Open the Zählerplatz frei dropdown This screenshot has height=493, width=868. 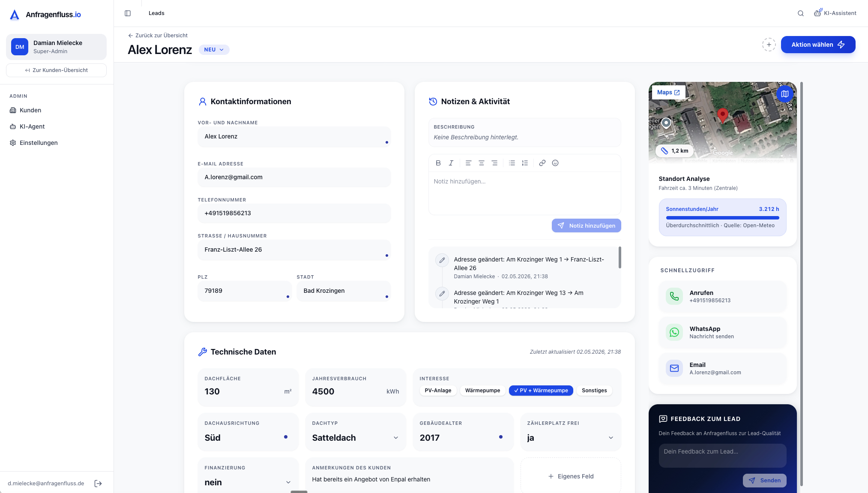tap(570, 438)
